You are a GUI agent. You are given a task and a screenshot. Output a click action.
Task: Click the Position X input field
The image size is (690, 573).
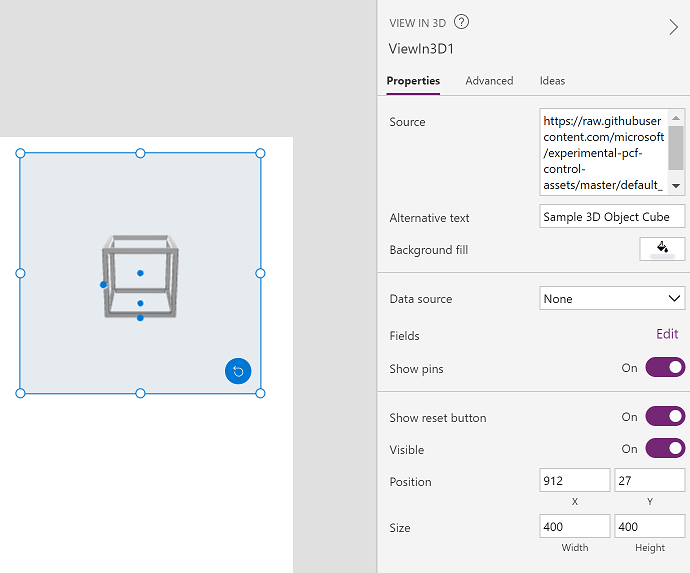[x=575, y=480]
